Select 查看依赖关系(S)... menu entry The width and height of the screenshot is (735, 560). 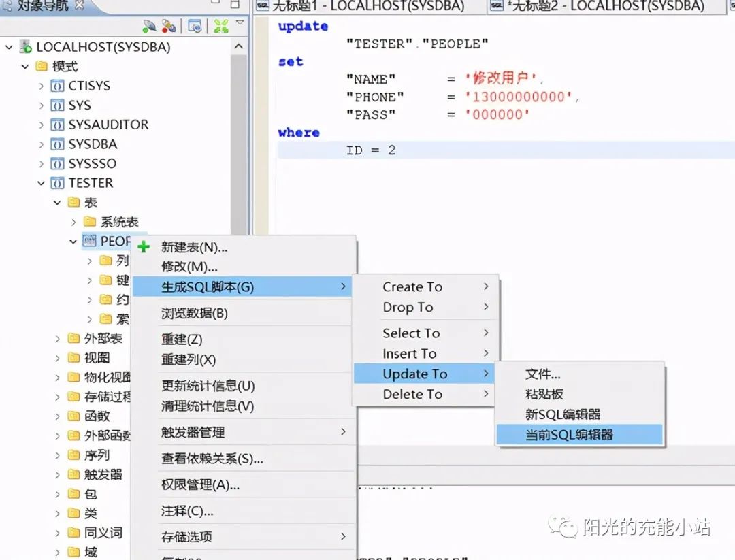pos(242,458)
